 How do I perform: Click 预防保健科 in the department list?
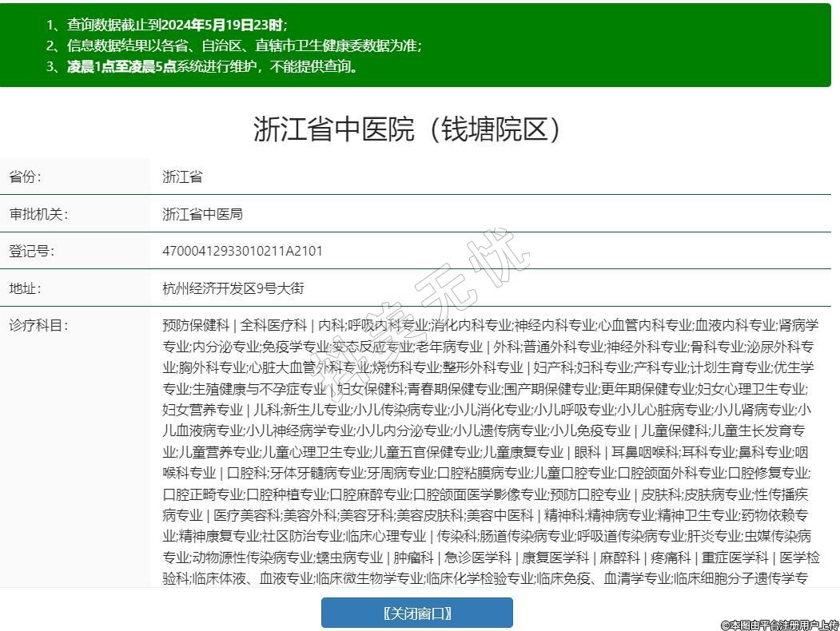pos(195,325)
